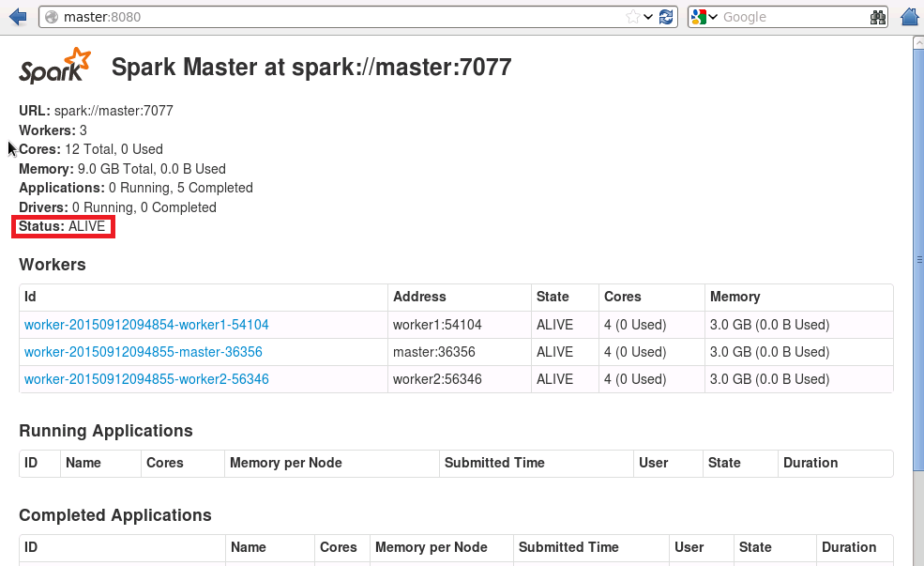Click the Spark logo
Image resolution: width=924 pixels, height=566 pixels.
(x=55, y=66)
